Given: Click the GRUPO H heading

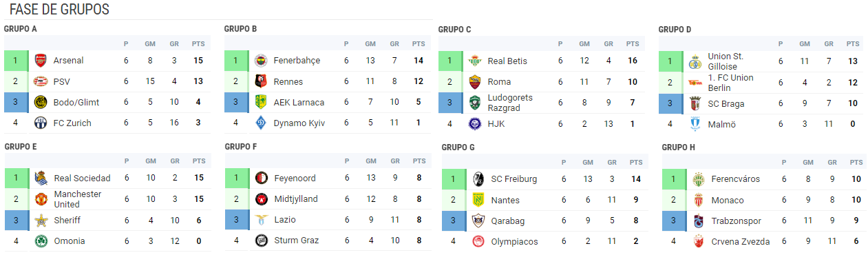Looking at the screenshot, I should click(679, 147).
